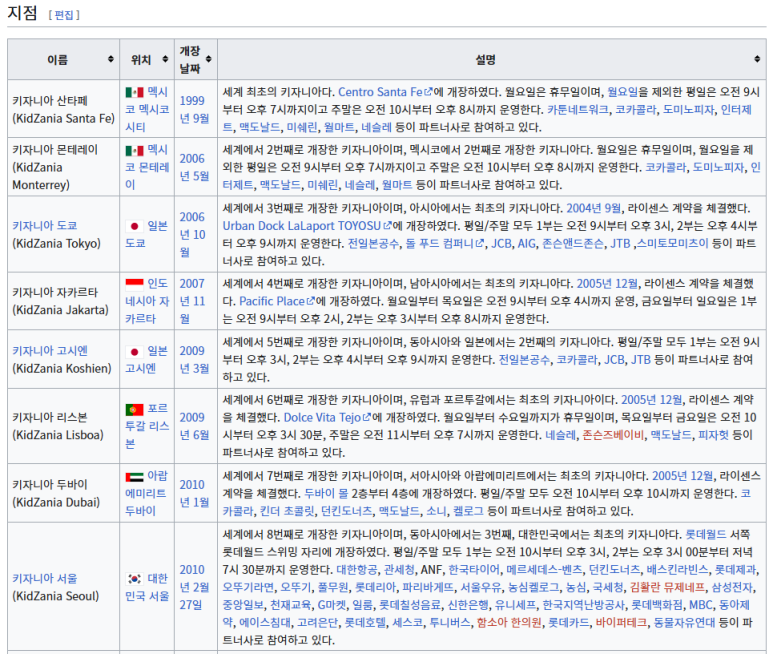Open 2010년 1월 date link

(194, 493)
